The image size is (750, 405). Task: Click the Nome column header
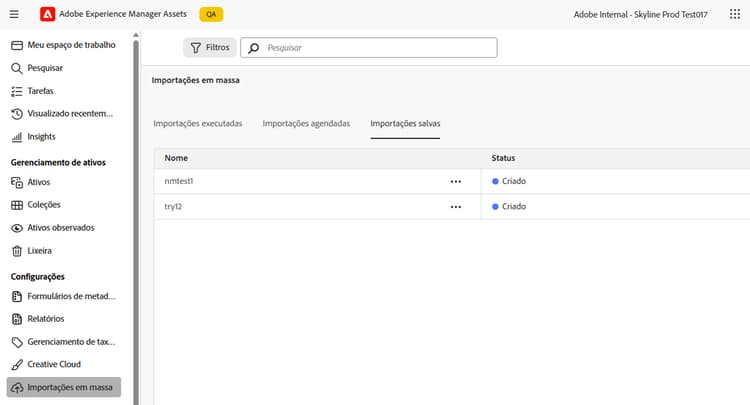pos(176,158)
